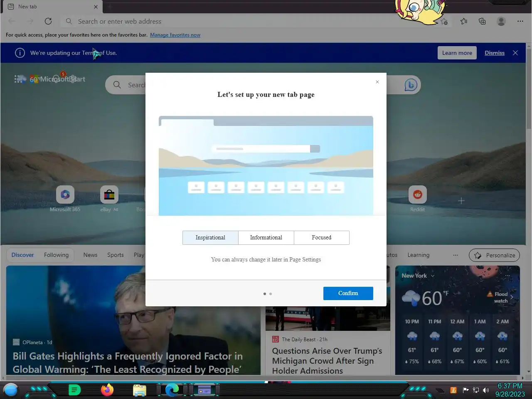
Task: Click the volume speaker tray icon
Action: click(485, 390)
